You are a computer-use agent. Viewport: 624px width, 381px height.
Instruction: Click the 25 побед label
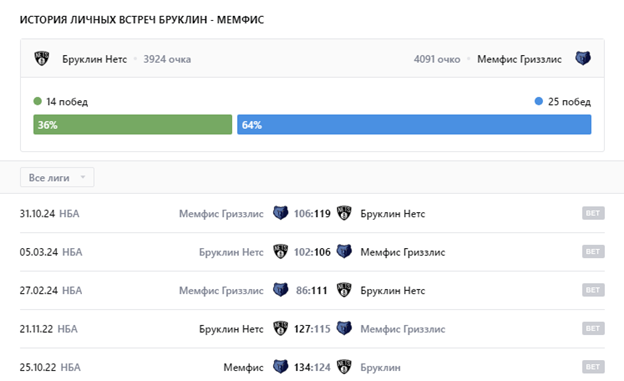(x=569, y=102)
